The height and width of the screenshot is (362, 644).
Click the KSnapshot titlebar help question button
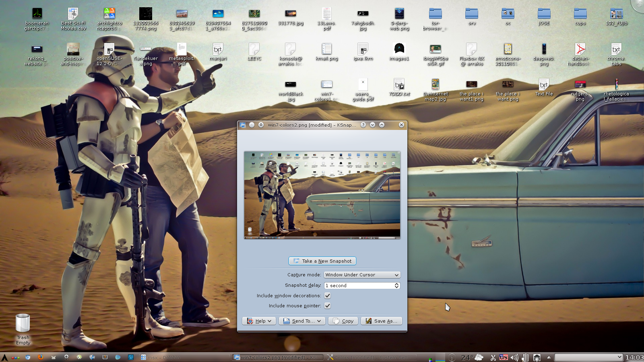pyautogui.click(x=363, y=125)
